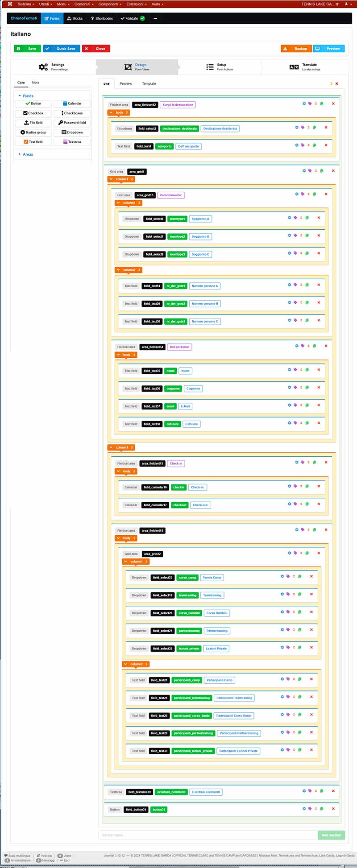Delete the checkout calendar row
The height and width of the screenshot is (868, 357).
point(319,504)
